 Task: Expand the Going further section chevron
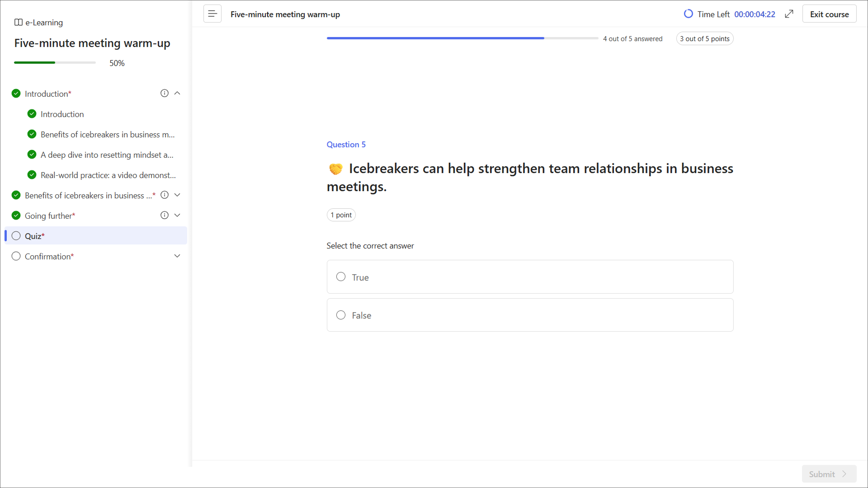tap(177, 215)
